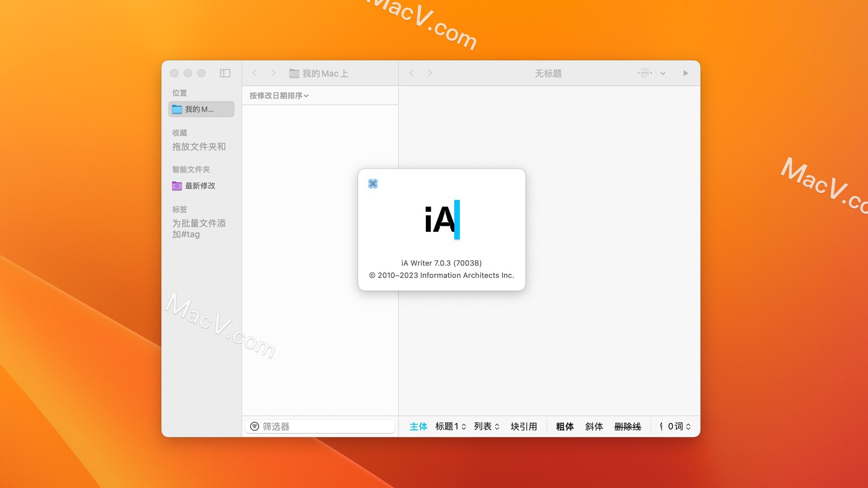
Task: Click the 块引用 (Block Quote) icon
Action: [x=523, y=426]
